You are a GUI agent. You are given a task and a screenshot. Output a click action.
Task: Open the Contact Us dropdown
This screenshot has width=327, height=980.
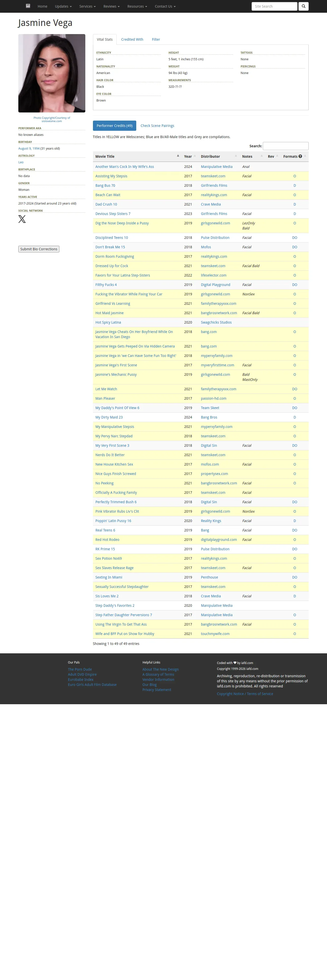pyautogui.click(x=165, y=6)
